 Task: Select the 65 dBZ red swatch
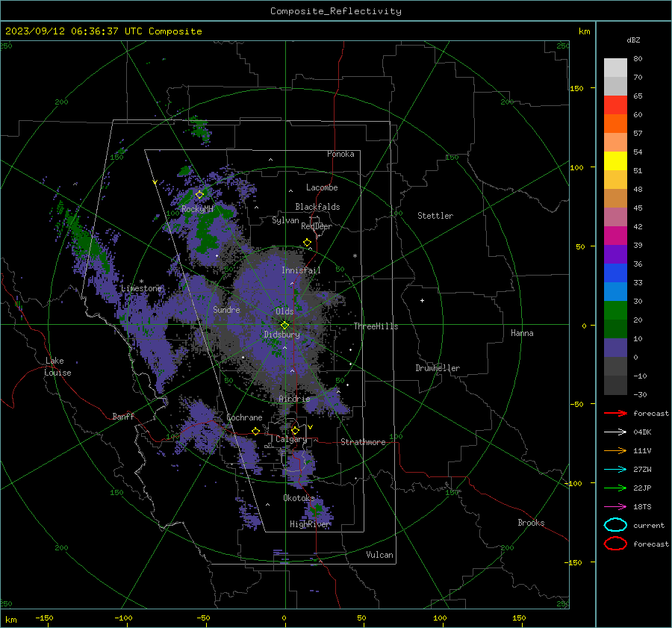[615, 105]
